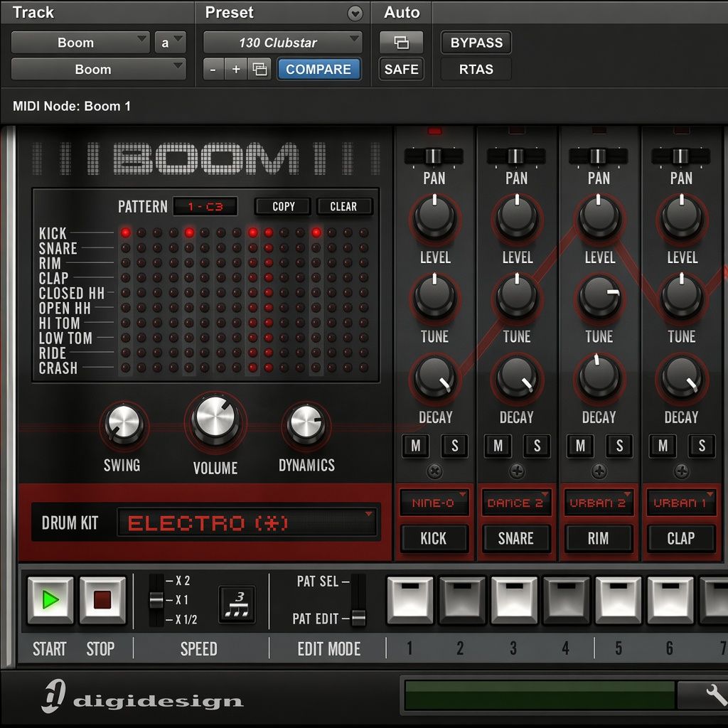The image size is (728, 728).
Task: Click the RIM channel link icon below mute
Action: (599, 471)
